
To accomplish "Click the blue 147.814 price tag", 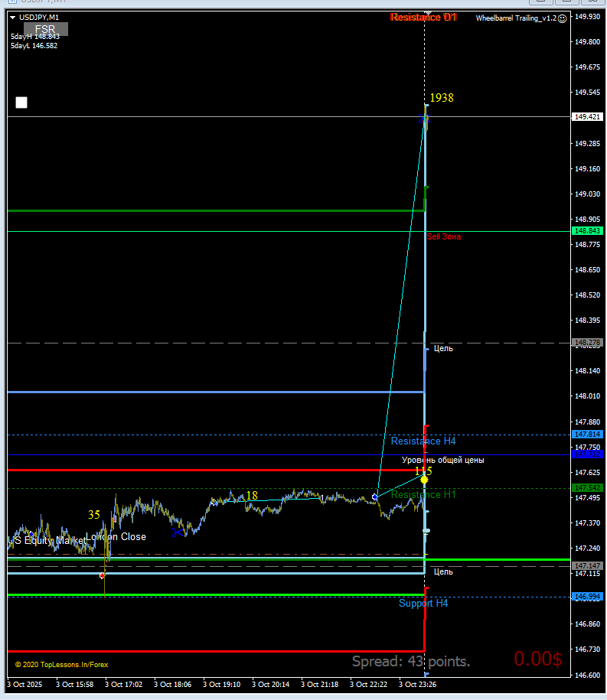I will 587,435.
